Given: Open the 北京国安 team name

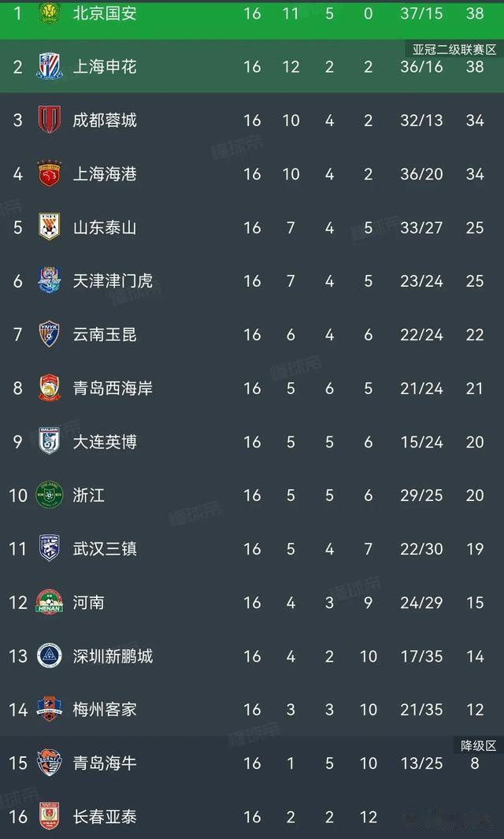Looking at the screenshot, I should tap(105, 13).
